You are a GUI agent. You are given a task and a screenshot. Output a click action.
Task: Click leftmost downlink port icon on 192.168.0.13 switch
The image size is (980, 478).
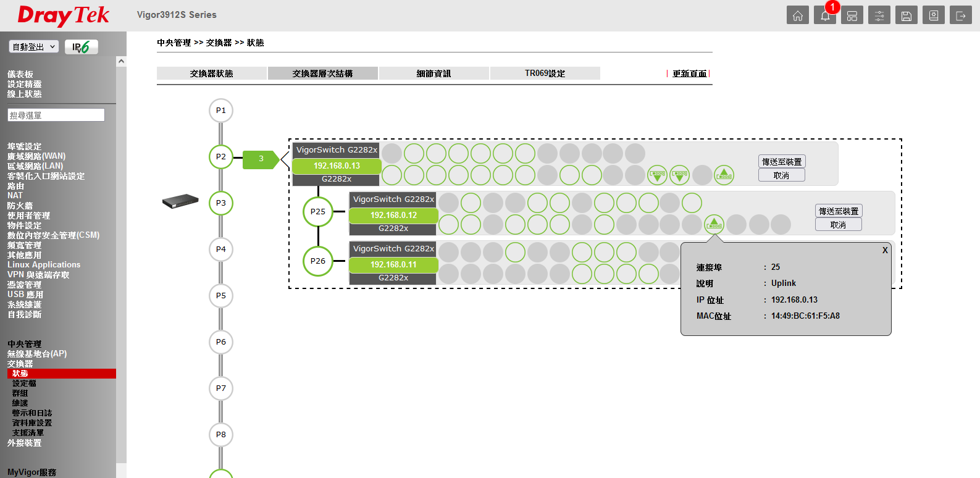coord(657,175)
